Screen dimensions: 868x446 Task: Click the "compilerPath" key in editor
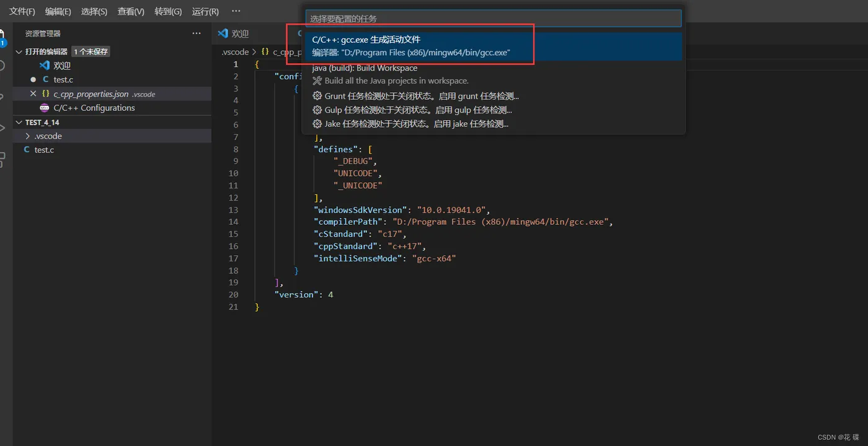click(347, 222)
